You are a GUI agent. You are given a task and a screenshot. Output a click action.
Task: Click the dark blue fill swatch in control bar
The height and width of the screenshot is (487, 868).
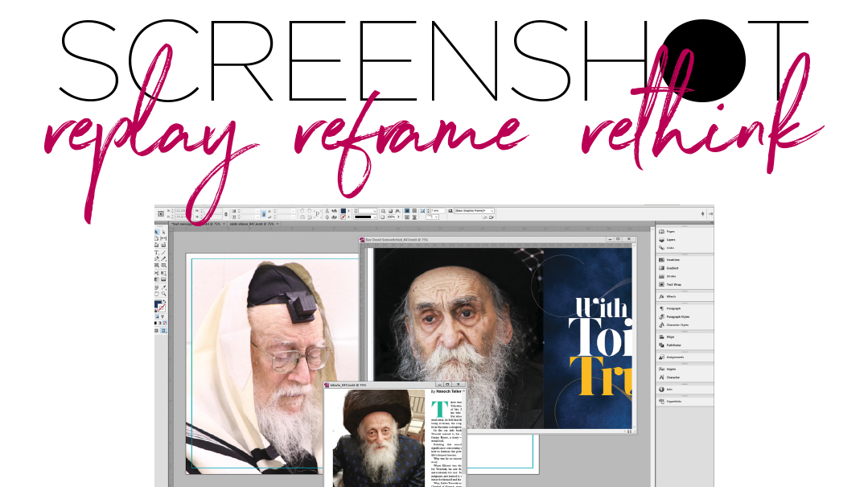click(343, 211)
